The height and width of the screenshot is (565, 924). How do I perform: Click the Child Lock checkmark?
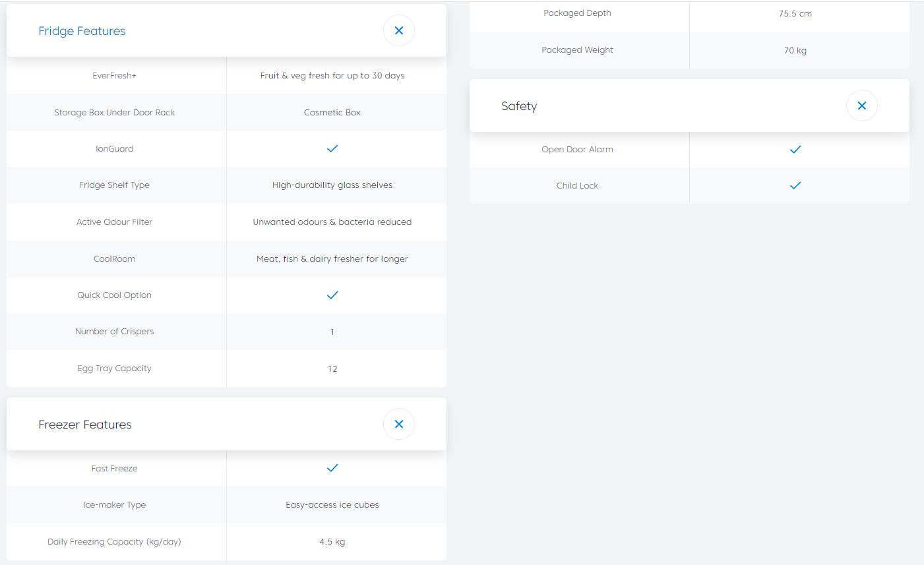pyautogui.click(x=795, y=186)
